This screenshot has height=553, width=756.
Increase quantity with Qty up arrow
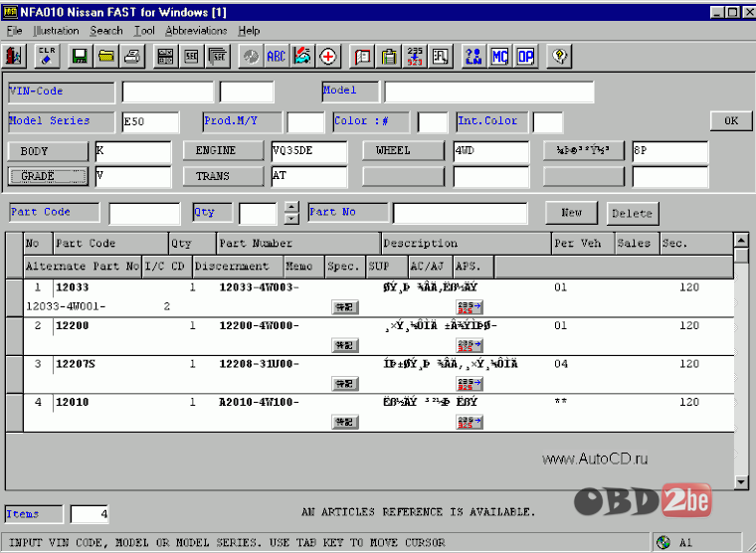[291, 207]
